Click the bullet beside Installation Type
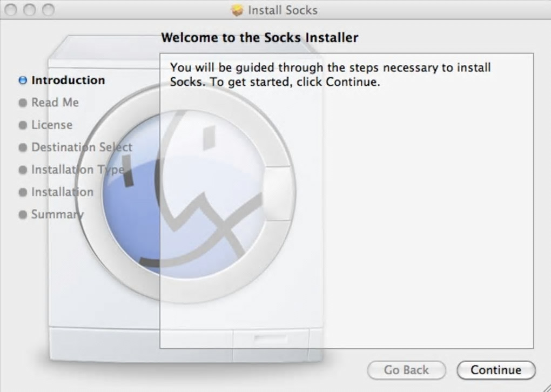This screenshot has height=392, width=551. 23,170
